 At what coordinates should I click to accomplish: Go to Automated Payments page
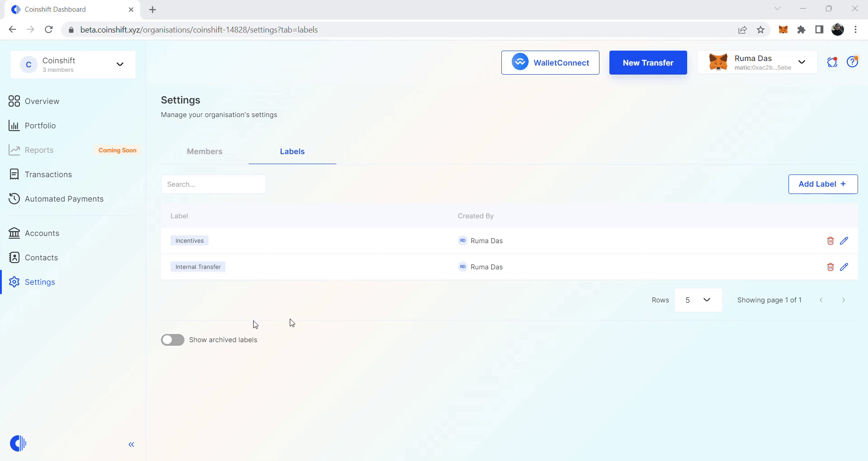tap(64, 199)
